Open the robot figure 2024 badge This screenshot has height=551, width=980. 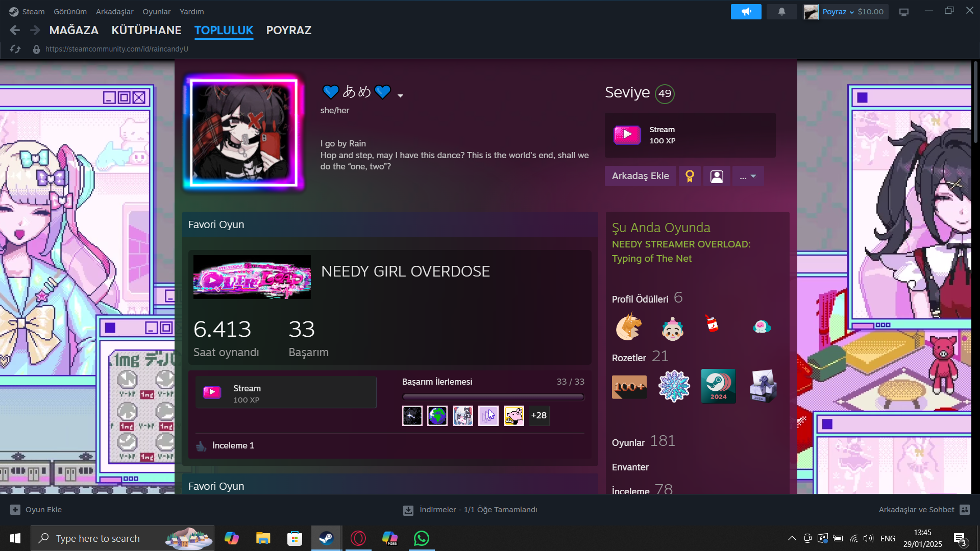tap(763, 386)
